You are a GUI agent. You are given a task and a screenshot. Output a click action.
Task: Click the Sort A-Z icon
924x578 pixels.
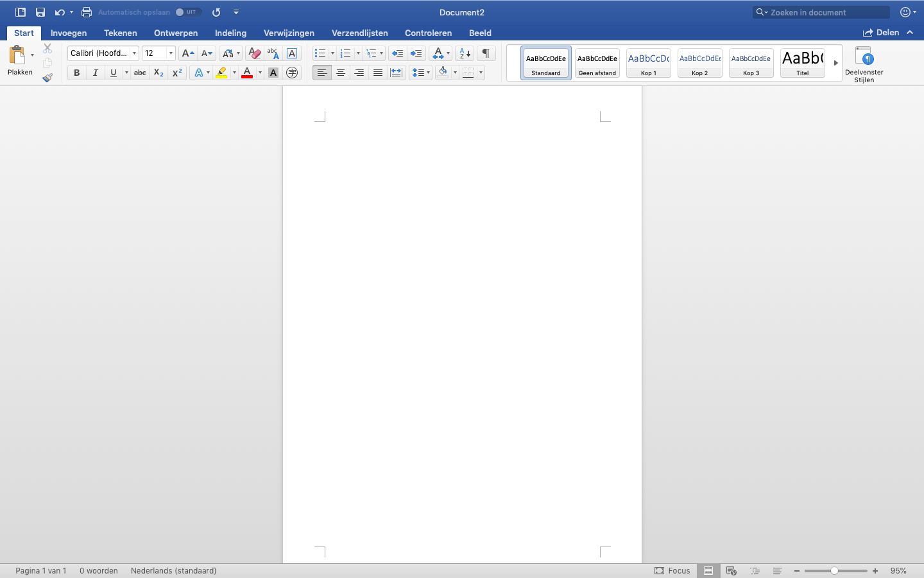[x=465, y=53]
